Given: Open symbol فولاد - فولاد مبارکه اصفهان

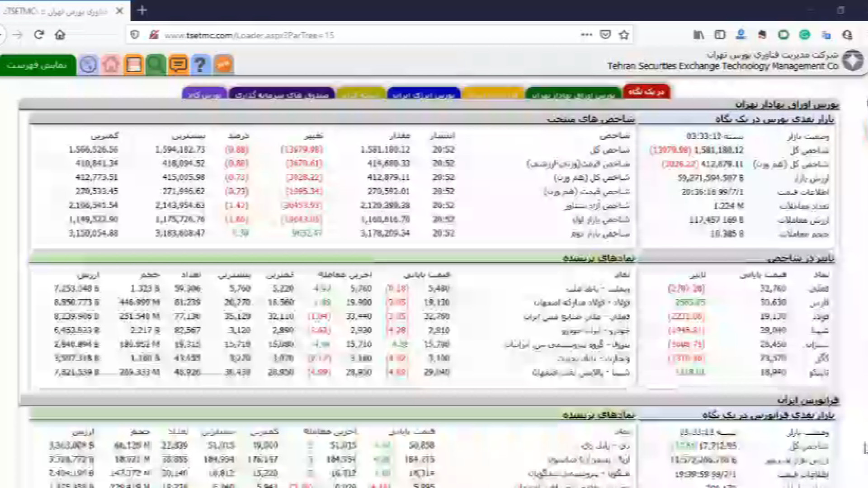Looking at the screenshot, I should pos(582,302).
